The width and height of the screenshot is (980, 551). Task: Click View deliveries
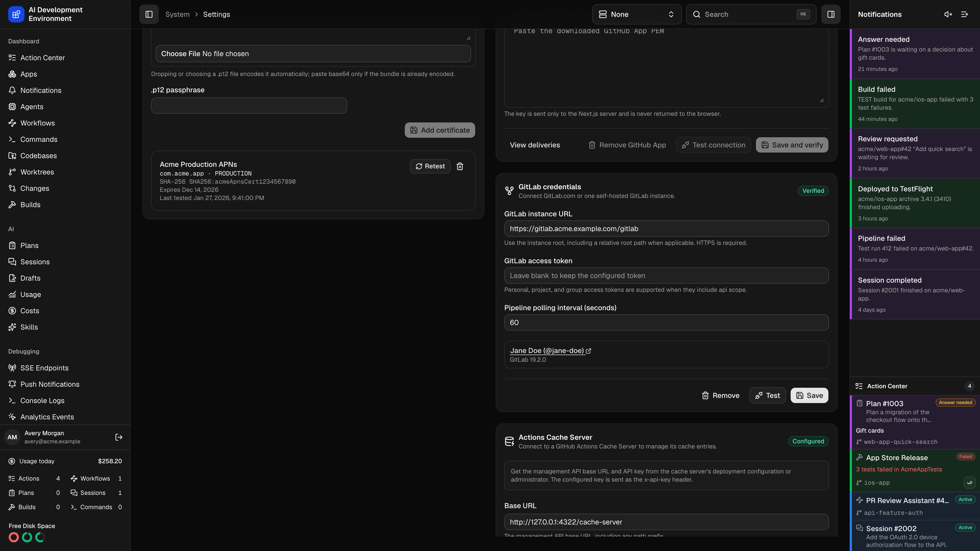pyautogui.click(x=534, y=145)
